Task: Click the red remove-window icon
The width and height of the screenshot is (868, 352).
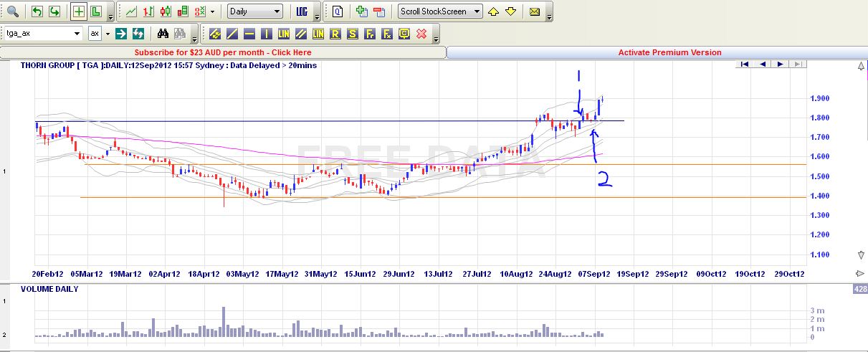Action: coord(379,11)
